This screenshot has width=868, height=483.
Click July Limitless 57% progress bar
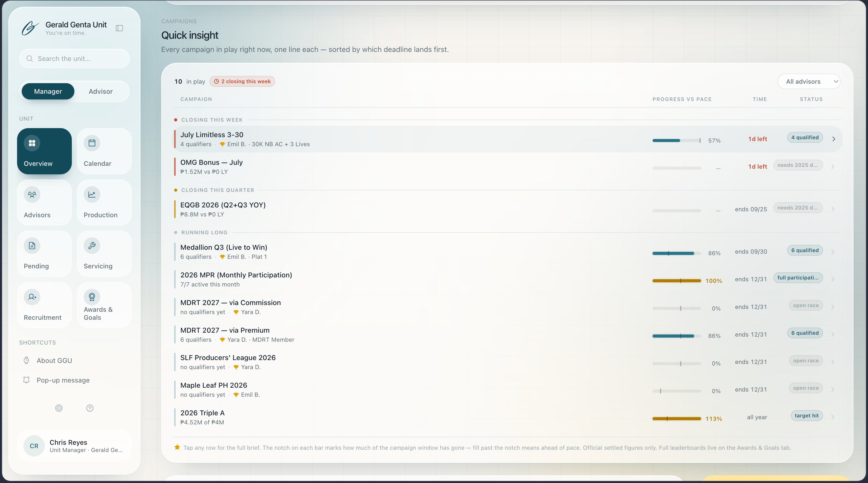[x=677, y=141]
